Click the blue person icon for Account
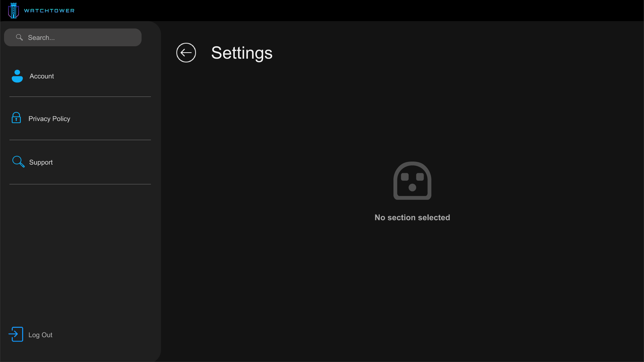Screen dimensions: 644x362 (17, 76)
